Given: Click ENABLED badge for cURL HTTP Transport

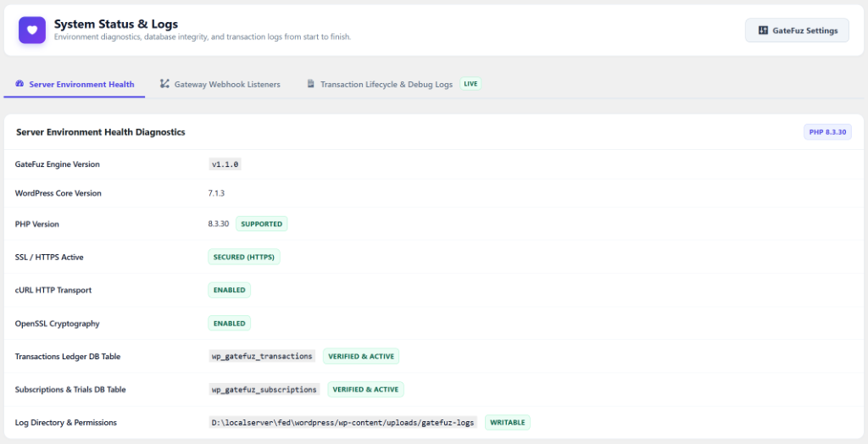Looking at the screenshot, I should (x=229, y=290).
